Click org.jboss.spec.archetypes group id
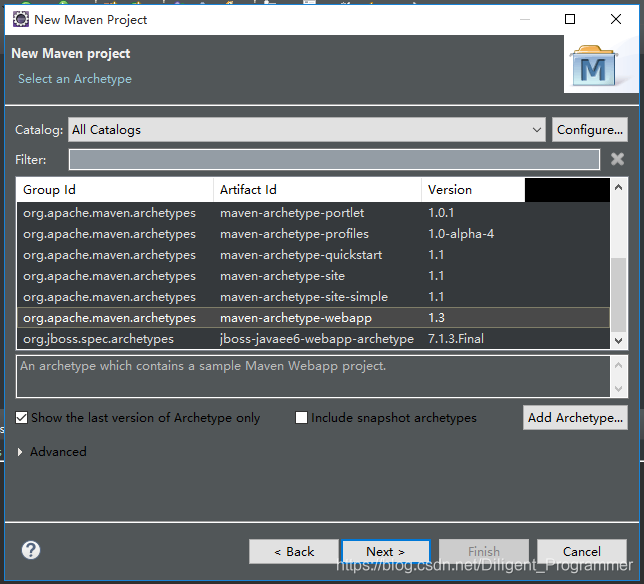The height and width of the screenshot is (584, 644). click(98, 339)
